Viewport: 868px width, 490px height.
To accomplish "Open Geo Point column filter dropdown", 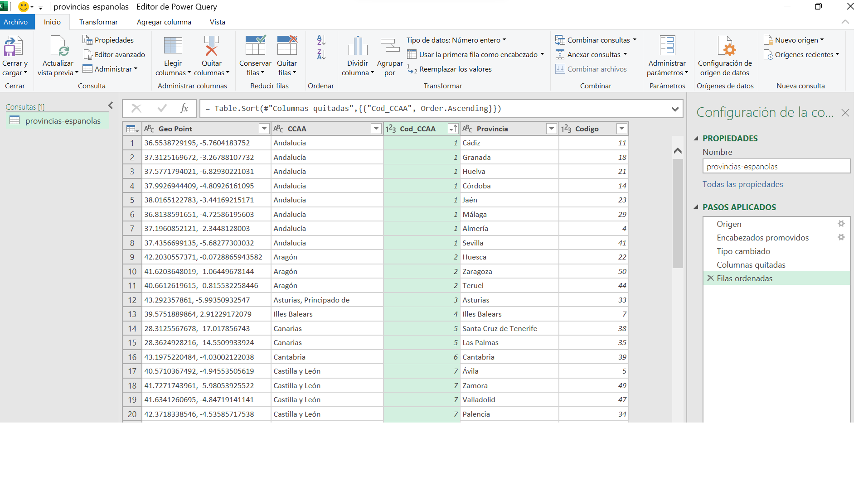I will coord(264,129).
